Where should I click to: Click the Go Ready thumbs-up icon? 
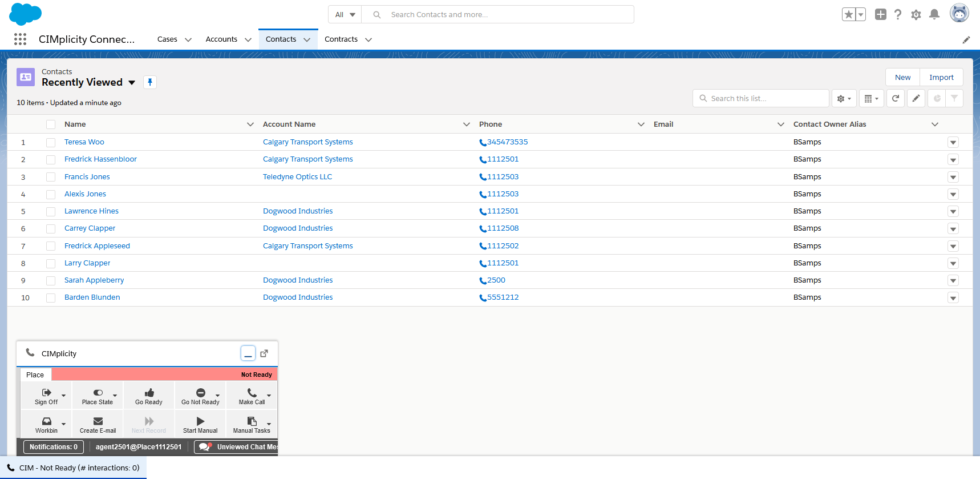[x=149, y=392]
